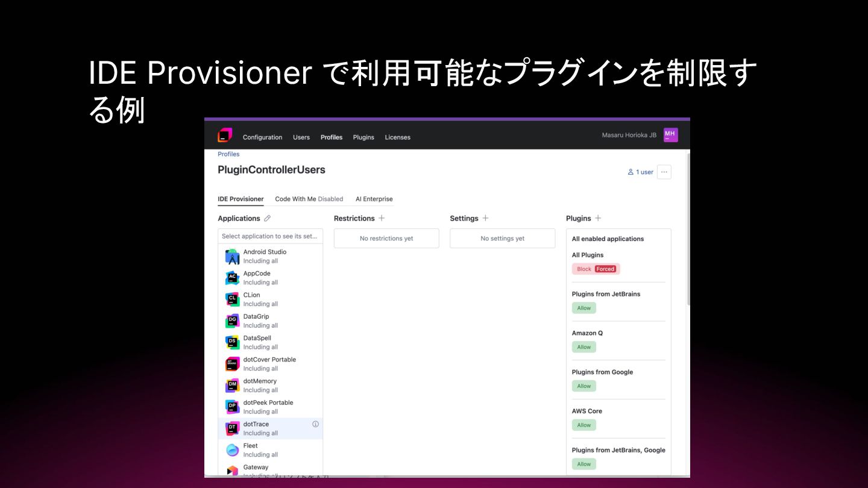Screen dimensions: 868x488
Task: Click Allow badge under Plugins from Google
Action: pyautogui.click(x=583, y=386)
